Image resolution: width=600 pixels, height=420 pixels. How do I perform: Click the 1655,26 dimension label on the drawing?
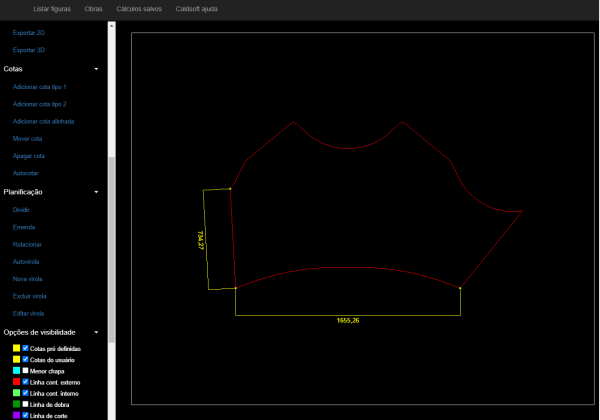[x=348, y=320]
